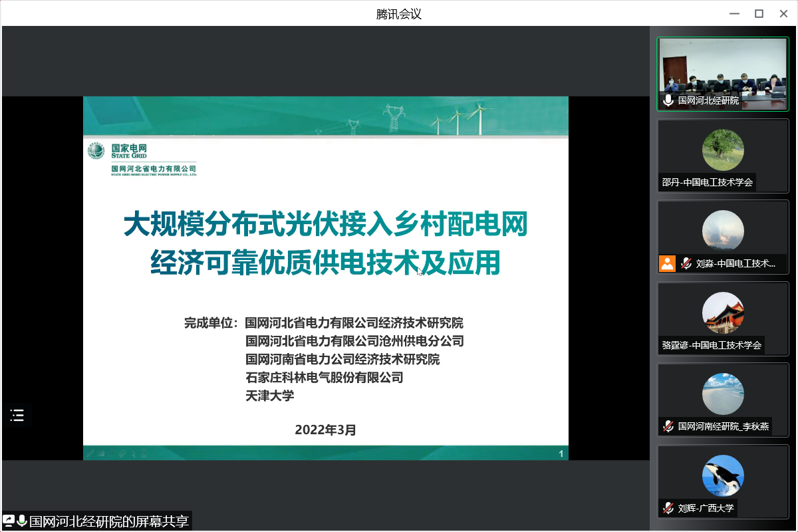This screenshot has height=532, width=798.
Task: Mute the active mic on 国网河北经研院's video tile
Action: [668, 101]
